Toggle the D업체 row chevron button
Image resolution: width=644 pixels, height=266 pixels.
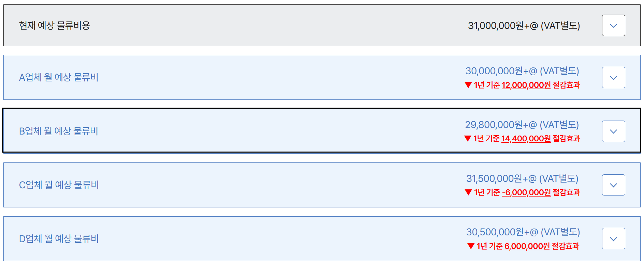click(613, 239)
